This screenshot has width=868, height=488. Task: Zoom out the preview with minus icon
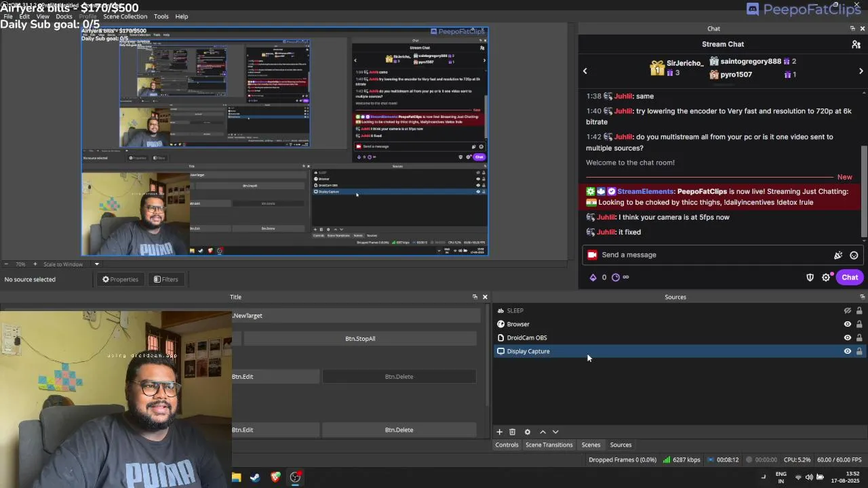click(x=6, y=264)
